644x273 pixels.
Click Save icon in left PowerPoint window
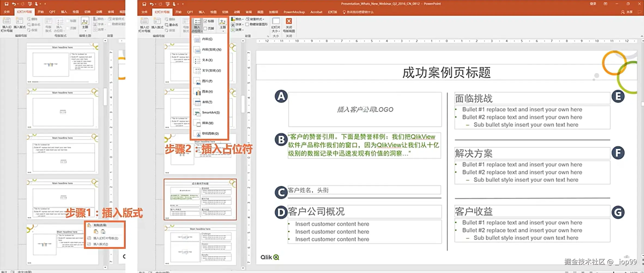pos(6,4)
